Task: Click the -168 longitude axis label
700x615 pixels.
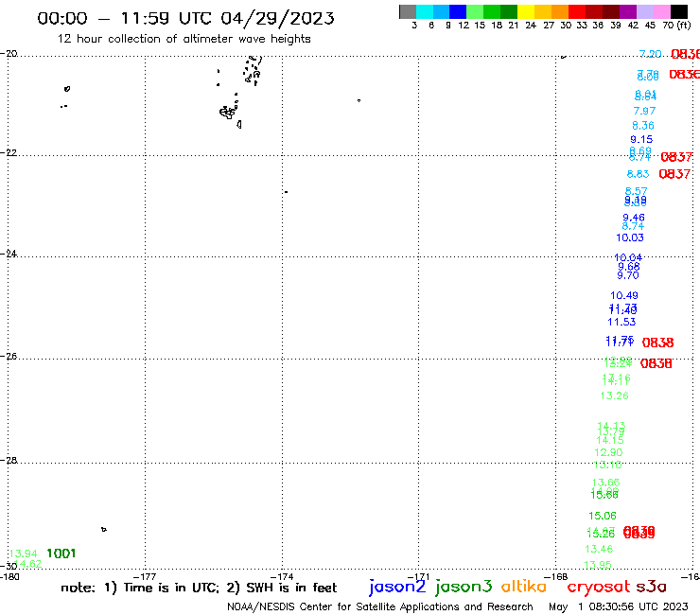Action: point(556,576)
